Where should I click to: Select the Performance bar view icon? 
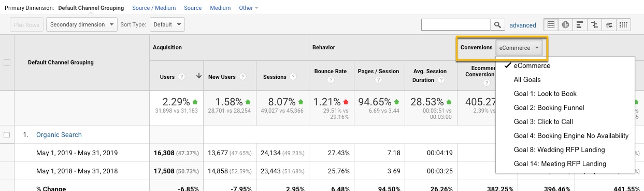[x=580, y=24]
